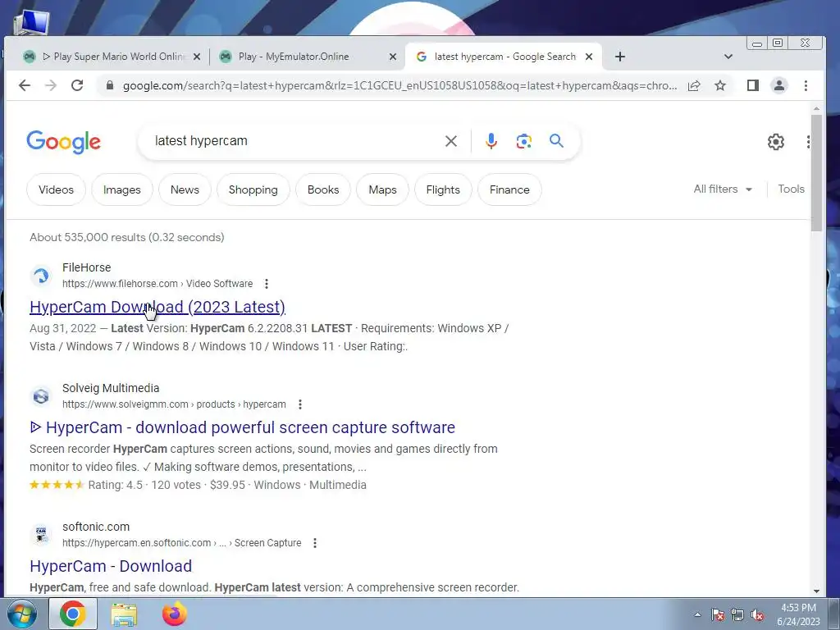Image resolution: width=840 pixels, height=630 pixels.
Task: Open the network status tray icon
Action: pyautogui.click(x=737, y=614)
